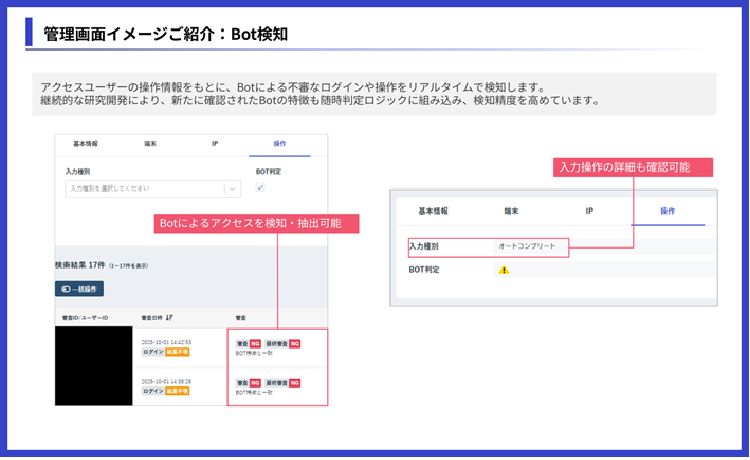Open 端末 tab in the detail panel

511,211
